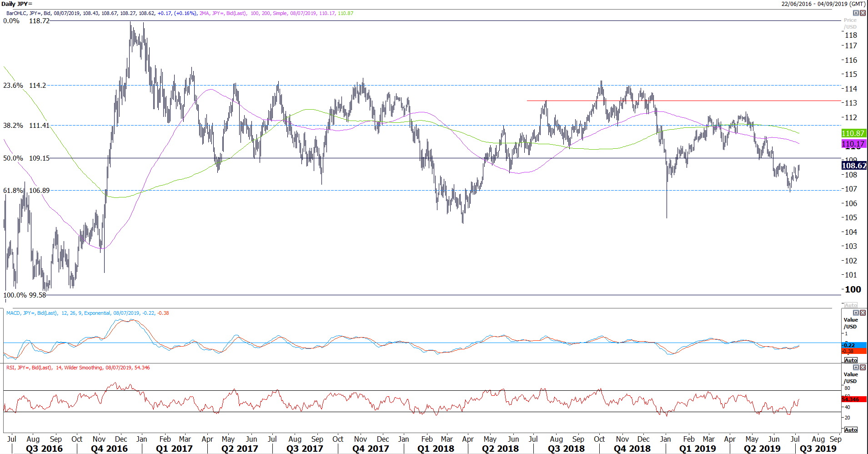Click the RSI pane Value /USD axis title

pos(851,378)
